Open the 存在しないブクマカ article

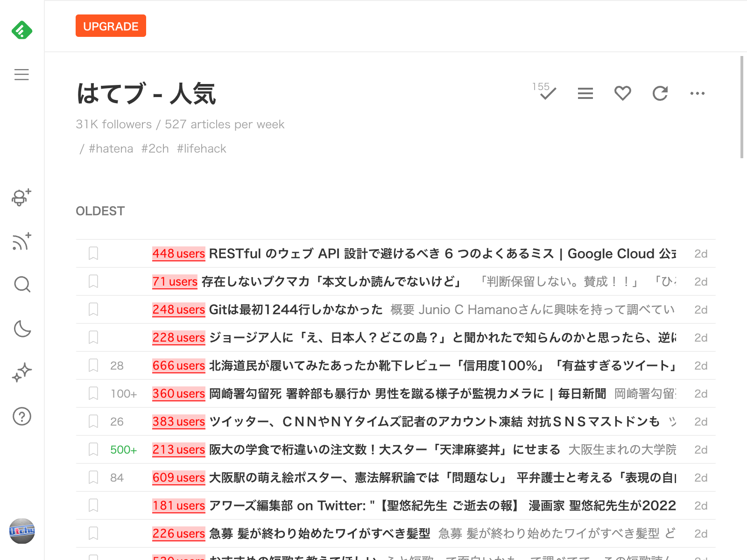point(395,281)
